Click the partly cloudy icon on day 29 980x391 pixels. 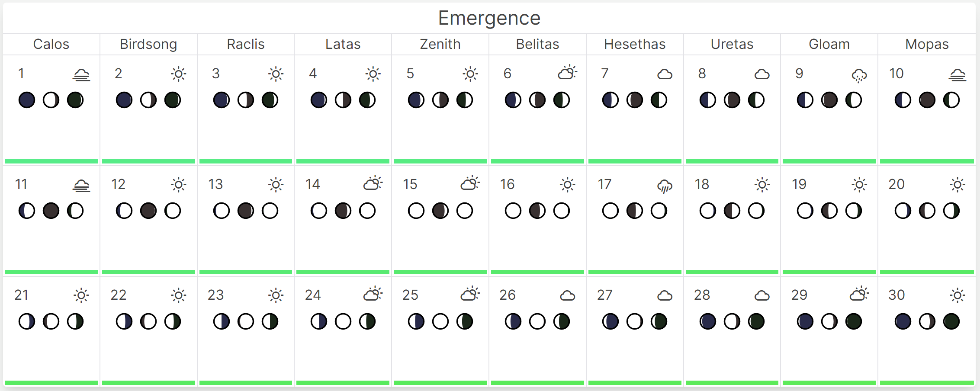[859, 294]
